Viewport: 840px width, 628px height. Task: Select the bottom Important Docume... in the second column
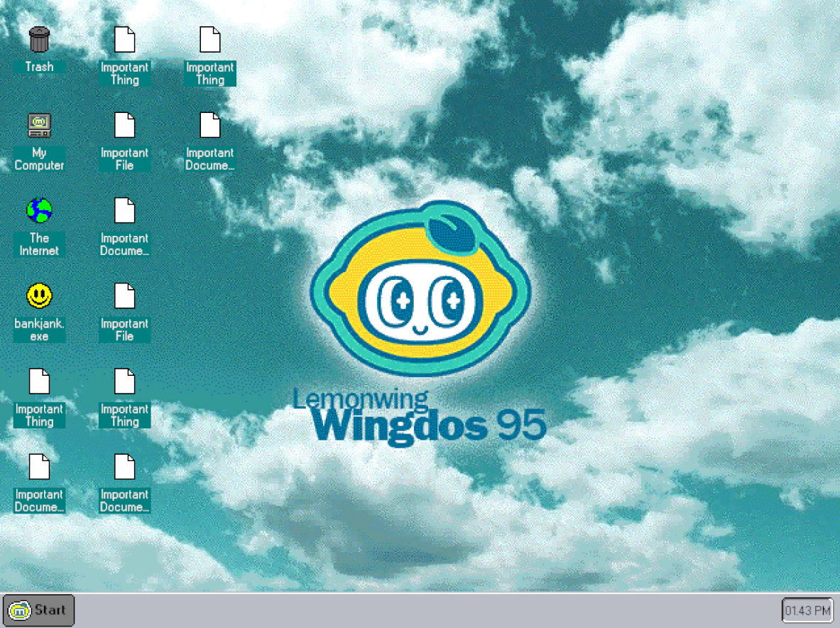click(x=124, y=483)
